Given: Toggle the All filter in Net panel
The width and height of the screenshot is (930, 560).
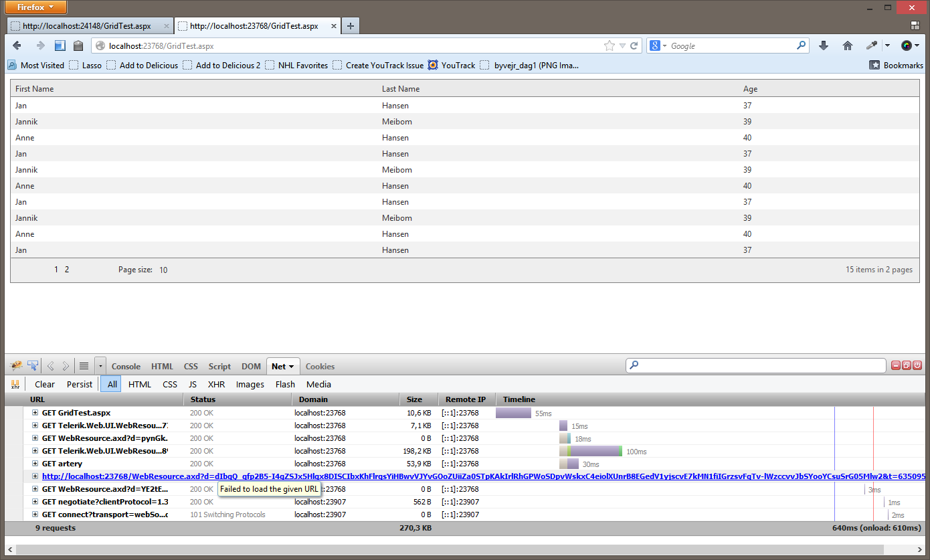Looking at the screenshot, I should tap(112, 384).
